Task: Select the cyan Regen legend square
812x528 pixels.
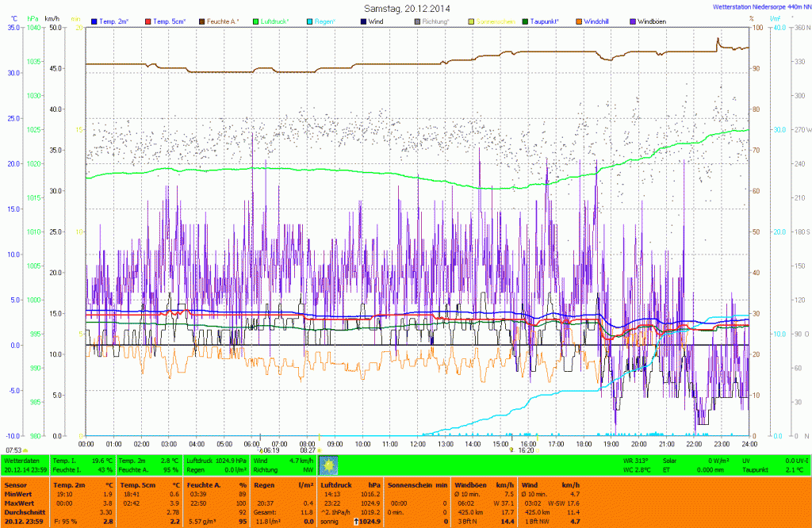Action: click(x=310, y=20)
